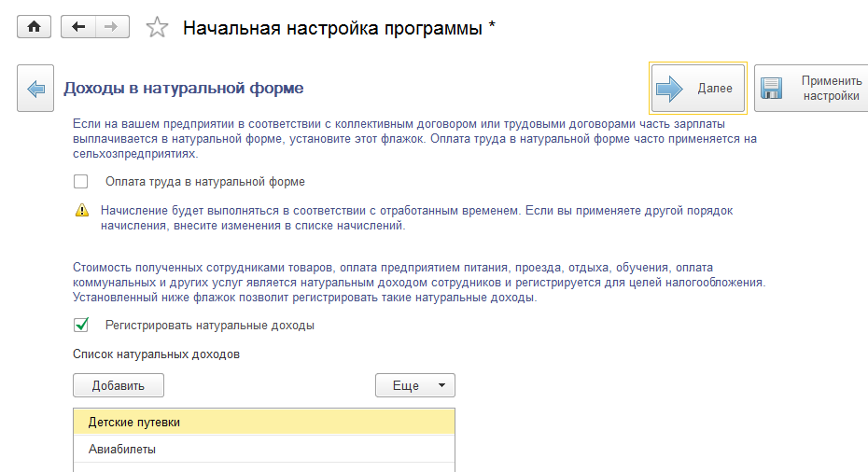Image resolution: width=868 pixels, height=472 pixels.
Task: Select the Авиабилеты list row
Action: coord(264,449)
